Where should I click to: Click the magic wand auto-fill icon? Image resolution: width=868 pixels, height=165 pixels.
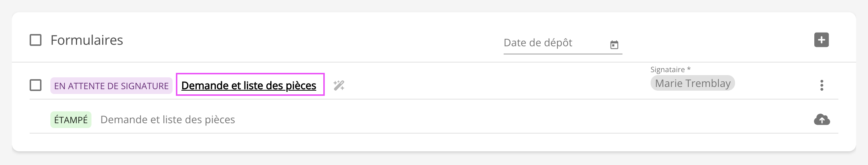pos(338,85)
